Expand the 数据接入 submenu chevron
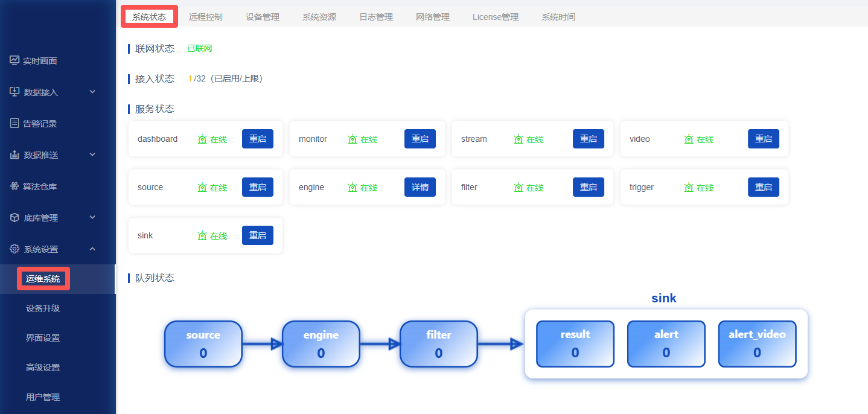Viewport: 868px width, 414px height. coord(92,92)
